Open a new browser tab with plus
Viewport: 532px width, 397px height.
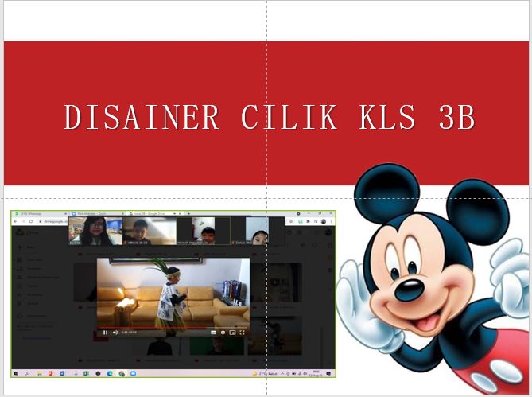(188, 214)
